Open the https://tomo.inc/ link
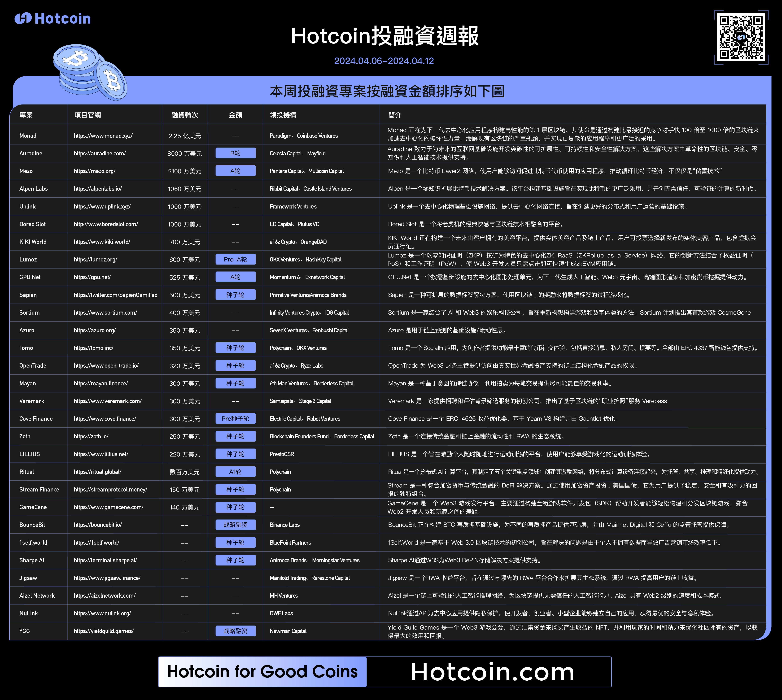This screenshot has width=782, height=700. [x=93, y=348]
